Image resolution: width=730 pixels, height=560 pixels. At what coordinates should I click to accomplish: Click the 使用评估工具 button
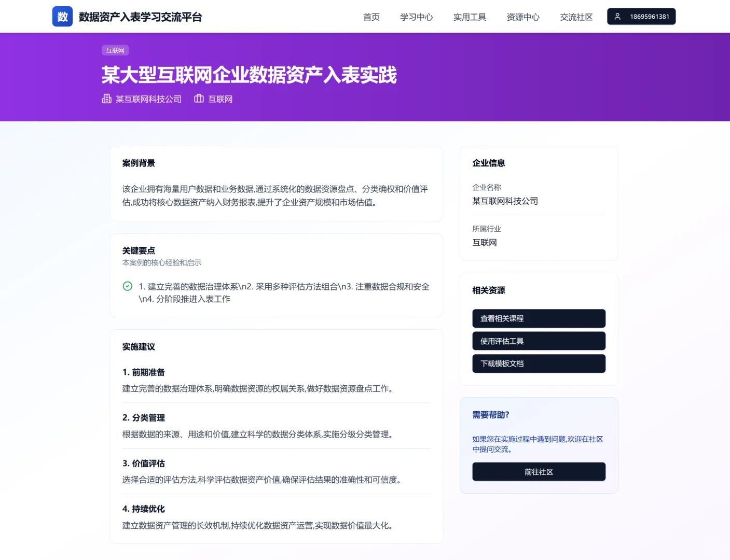tap(539, 341)
